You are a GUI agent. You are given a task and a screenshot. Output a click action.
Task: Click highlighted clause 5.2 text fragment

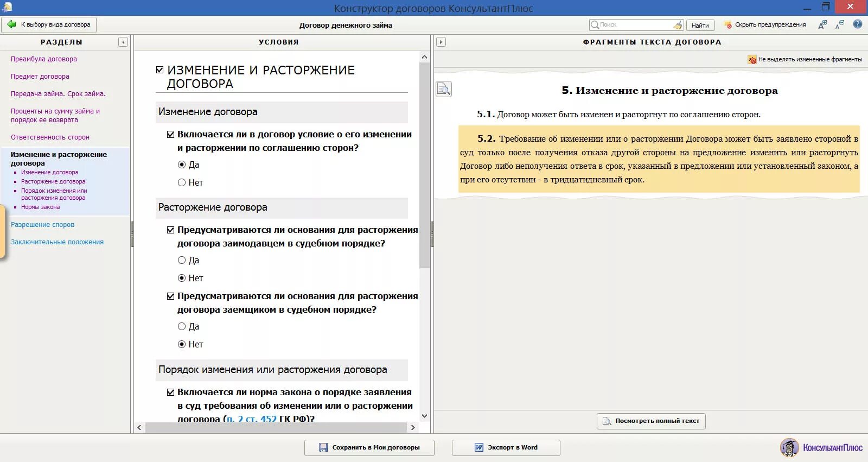pos(659,159)
